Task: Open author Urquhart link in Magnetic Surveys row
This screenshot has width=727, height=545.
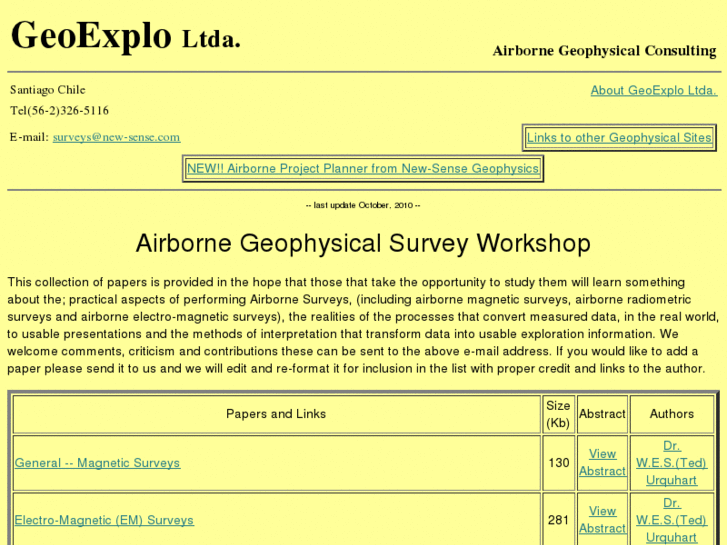Action: [x=671, y=463]
